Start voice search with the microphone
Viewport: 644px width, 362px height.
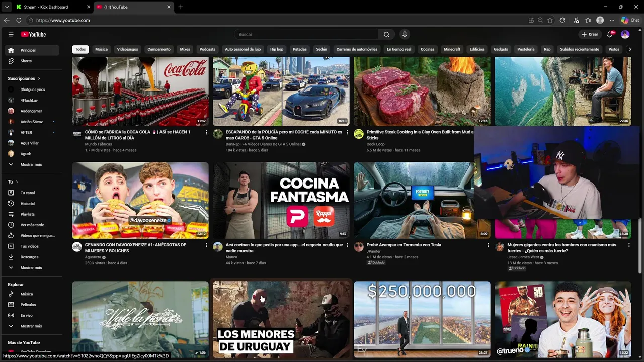click(405, 34)
